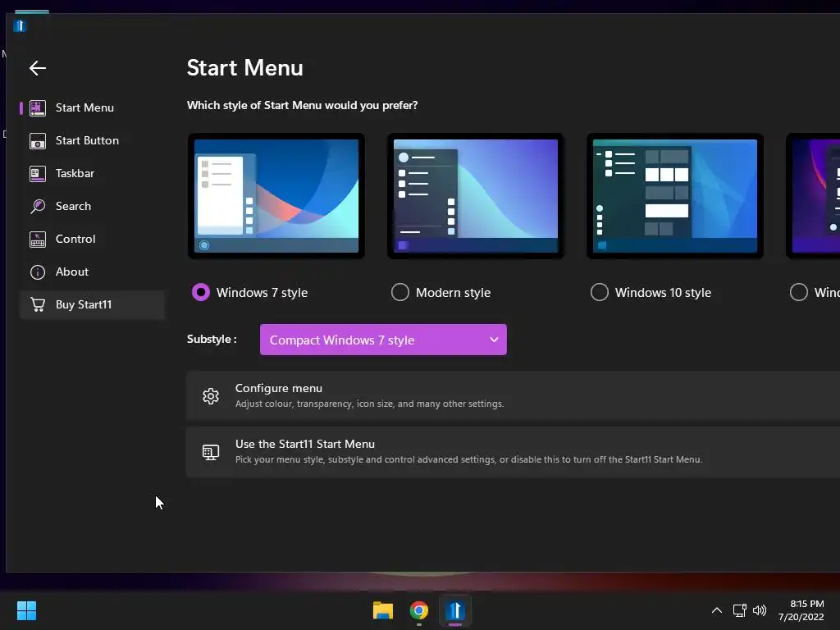Screen dimensions: 840x630
Task: Open the volume speaker tray icon
Action: (x=759, y=610)
